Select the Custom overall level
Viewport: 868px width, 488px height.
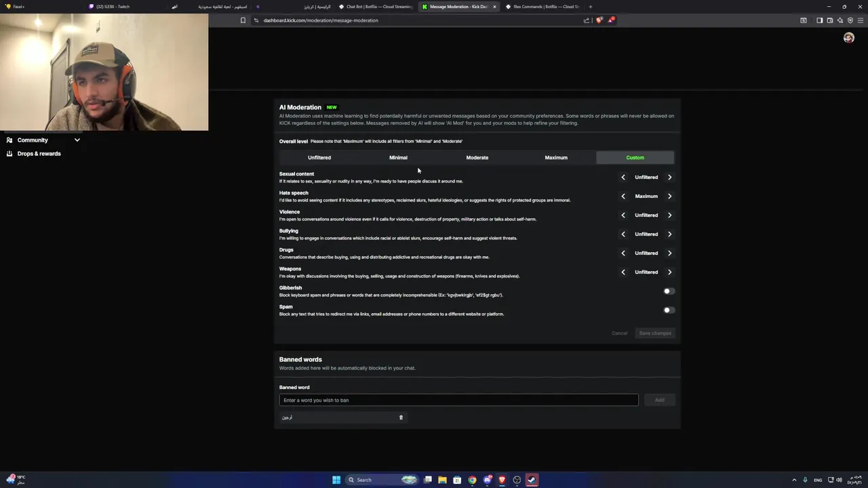635,158
